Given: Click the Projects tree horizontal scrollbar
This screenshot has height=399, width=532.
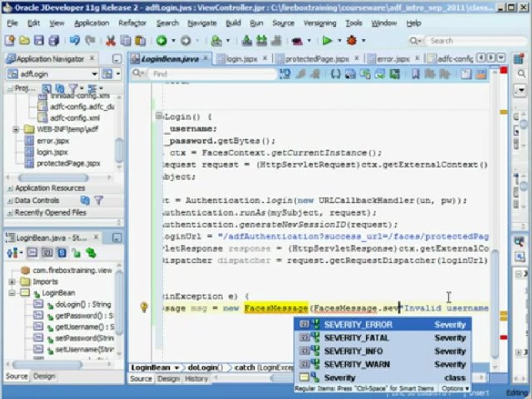Looking at the screenshot, I should [53, 177].
